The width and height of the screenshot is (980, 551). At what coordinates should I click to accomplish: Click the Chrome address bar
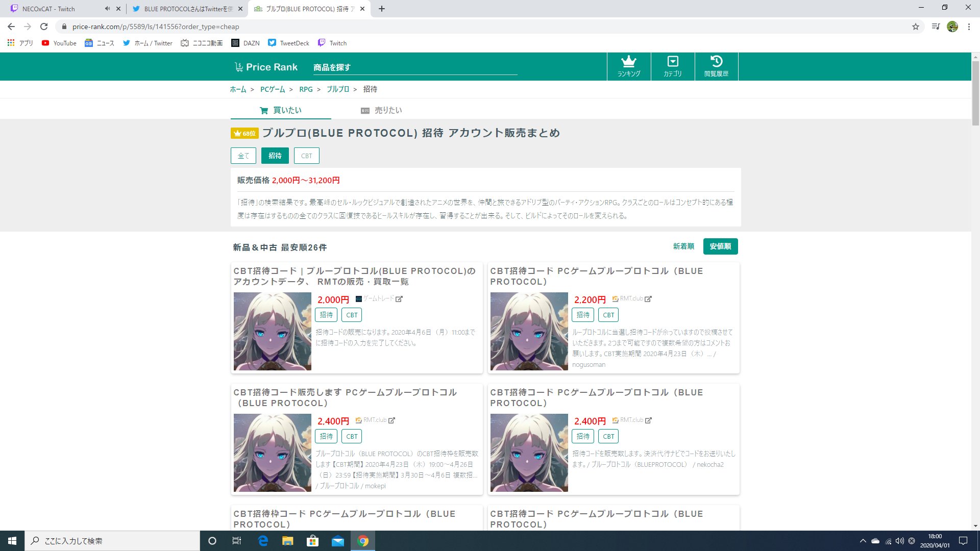(x=485, y=27)
